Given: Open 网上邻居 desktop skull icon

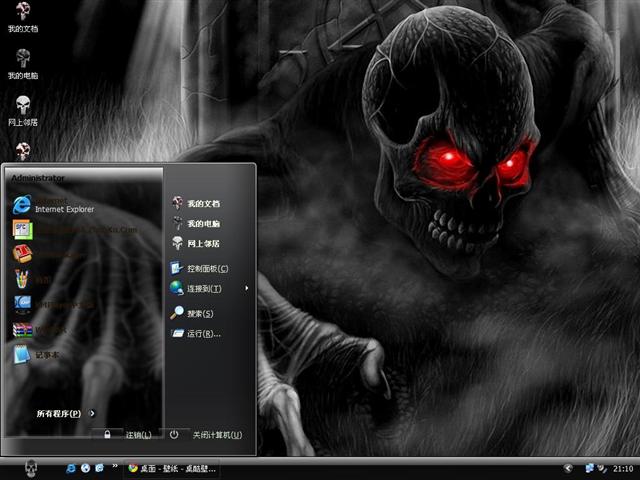Looking at the screenshot, I should [x=23, y=111].
